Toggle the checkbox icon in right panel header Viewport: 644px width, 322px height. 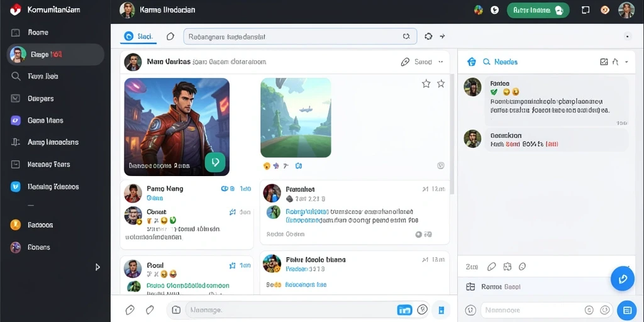(604, 62)
